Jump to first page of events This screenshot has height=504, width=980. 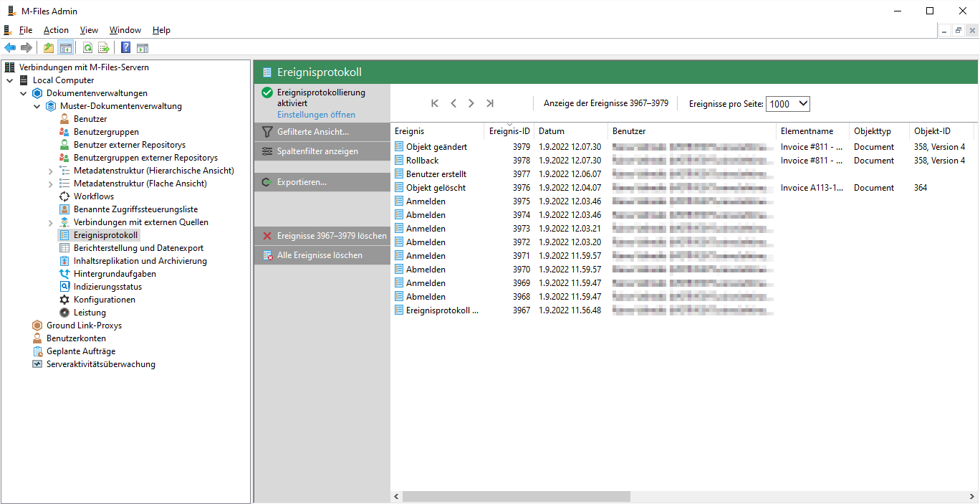click(x=435, y=103)
